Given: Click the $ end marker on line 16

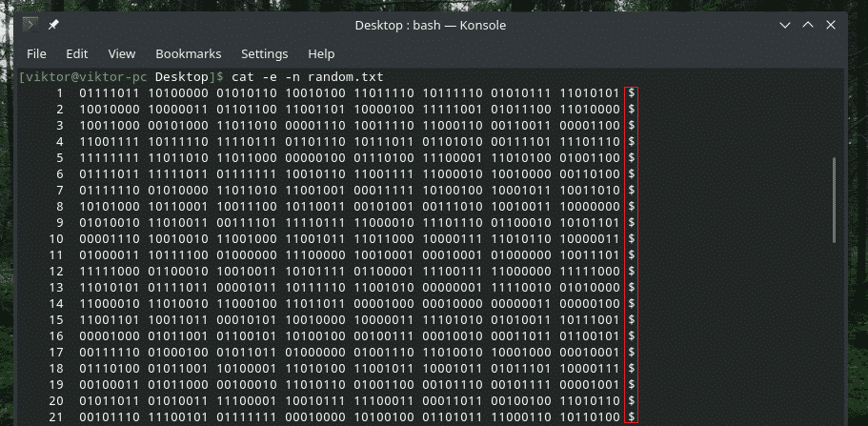Looking at the screenshot, I should tap(632, 335).
